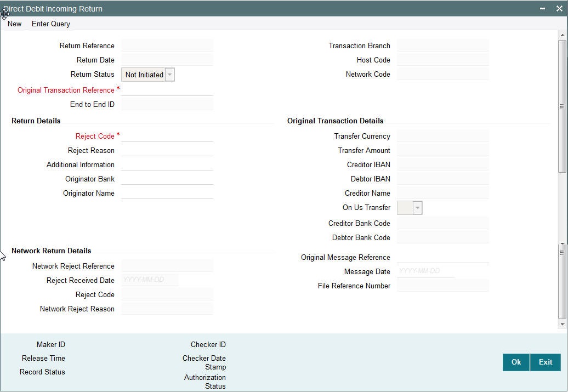Click the End to End ID field

pyautogui.click(x=167, y=104)
